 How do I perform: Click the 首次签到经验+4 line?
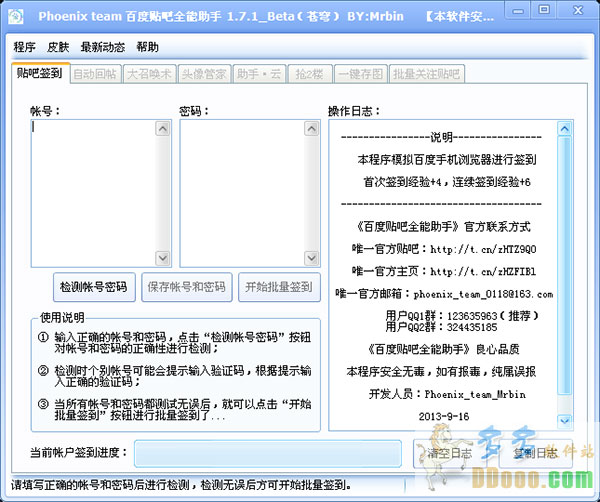[x=447, y=182]
